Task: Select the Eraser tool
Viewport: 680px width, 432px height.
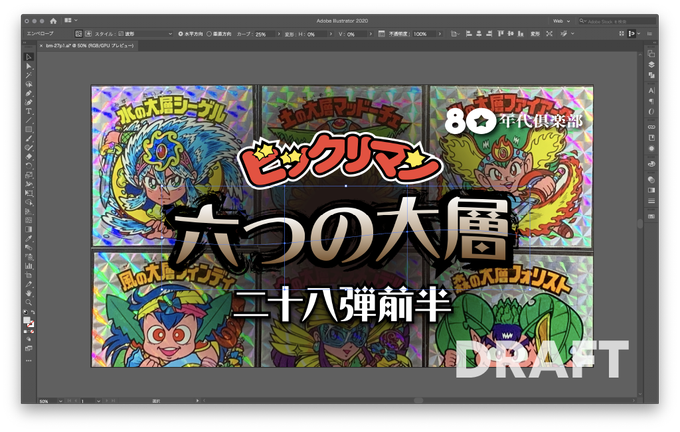Action: click(x=29, y=157)
